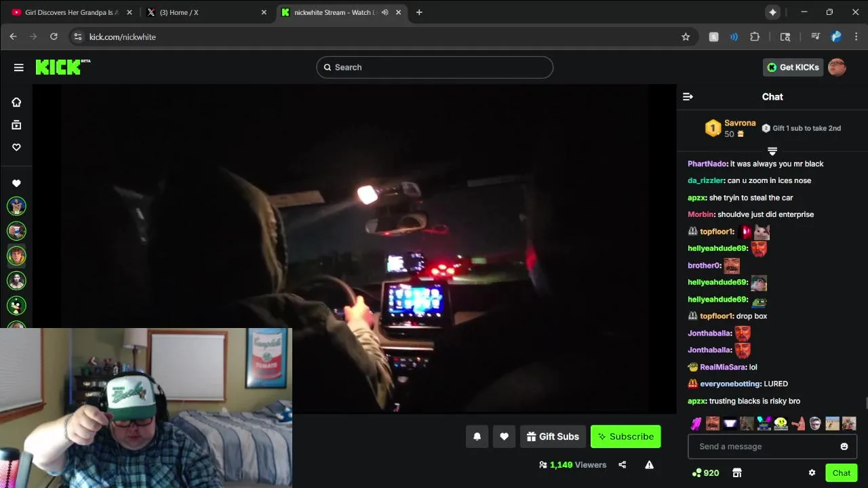Image resolution: width=868 pixels, height=488 pixels.
Task: Click the Gift 1 sub prompt
Action: (x=801, y=128)
